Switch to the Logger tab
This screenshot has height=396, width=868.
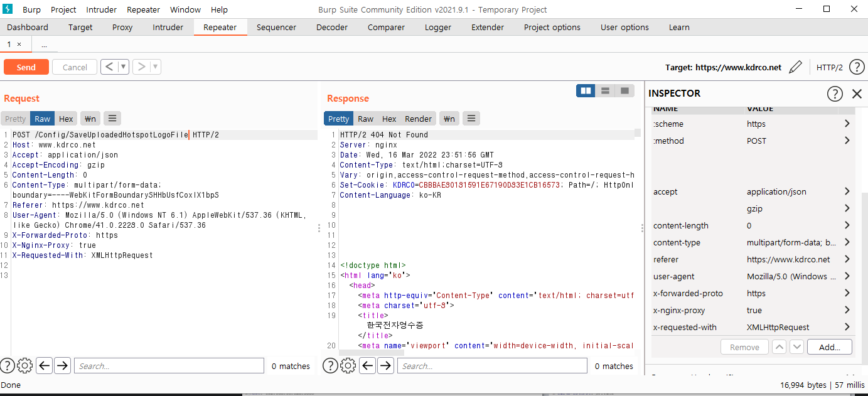click(438, 27)
